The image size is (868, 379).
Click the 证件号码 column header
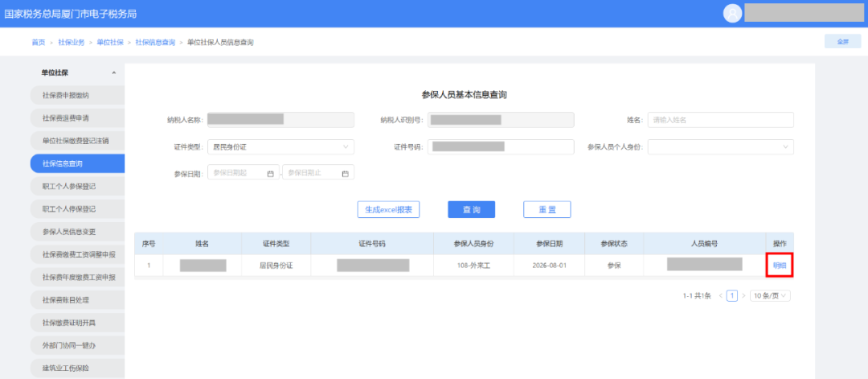coord(372,244)
